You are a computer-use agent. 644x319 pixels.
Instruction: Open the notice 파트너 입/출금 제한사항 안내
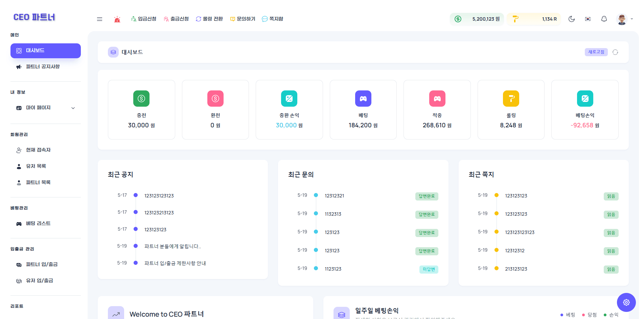click(x=175, y=263)
